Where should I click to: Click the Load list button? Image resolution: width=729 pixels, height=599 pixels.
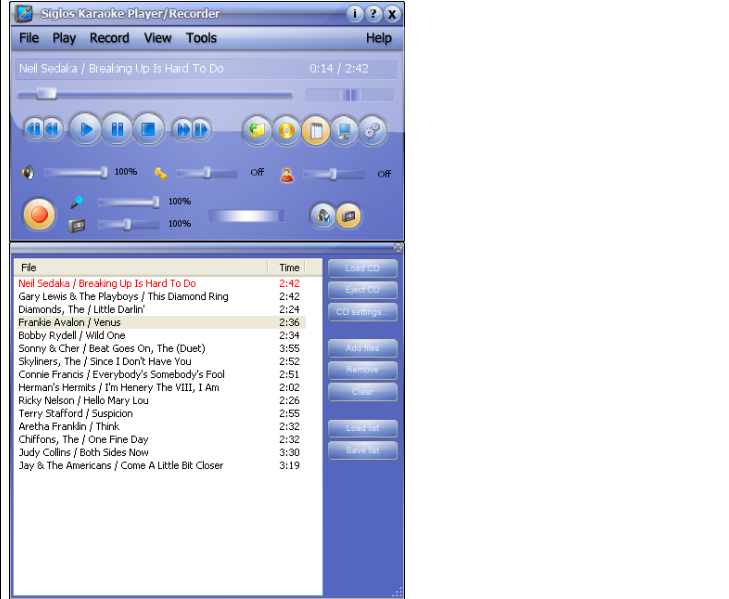tap(363, 428)
